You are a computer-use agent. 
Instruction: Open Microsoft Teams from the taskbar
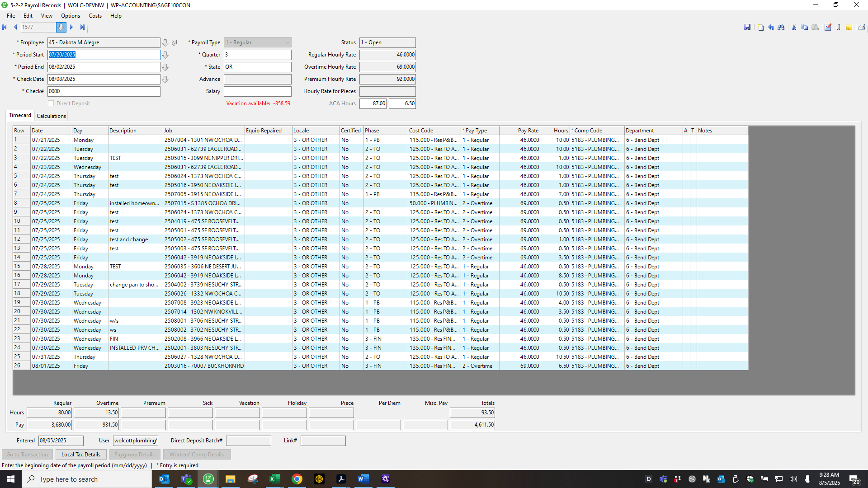click(x=186, y=479)
